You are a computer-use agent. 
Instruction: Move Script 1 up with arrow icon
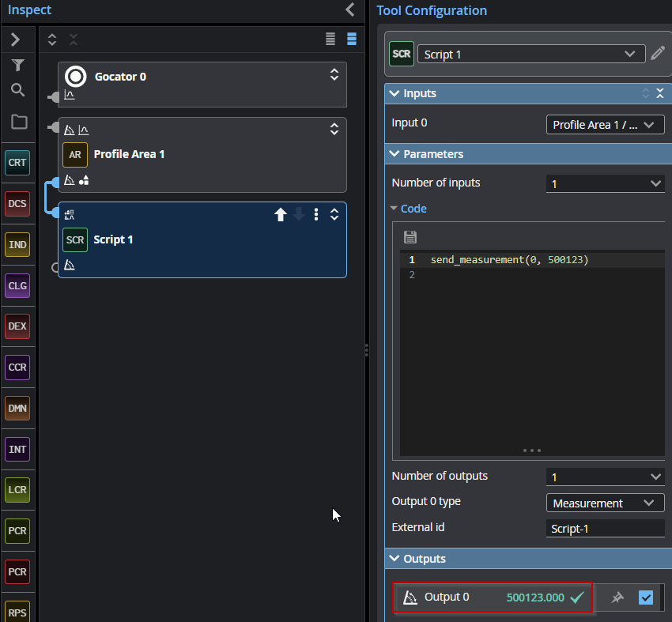point(281,214)
